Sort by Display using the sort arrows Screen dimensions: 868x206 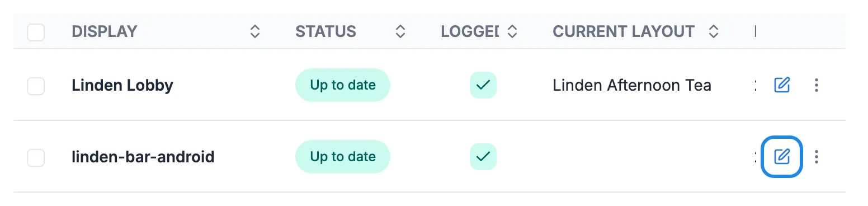[255, 31]
